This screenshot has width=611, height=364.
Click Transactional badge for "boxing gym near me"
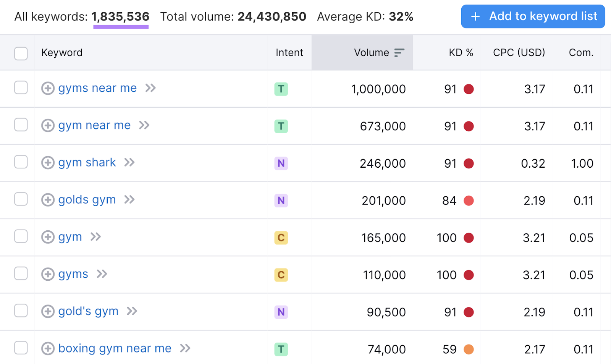[x=281, y=349]
